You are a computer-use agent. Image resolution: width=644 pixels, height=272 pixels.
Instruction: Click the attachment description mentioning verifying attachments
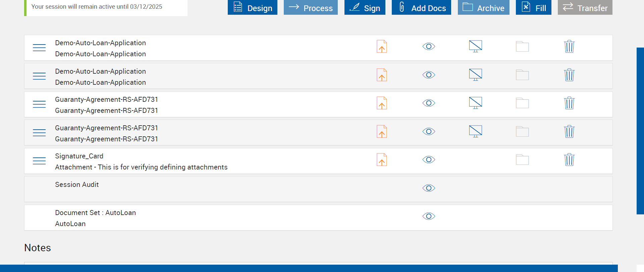click(141, 167)
